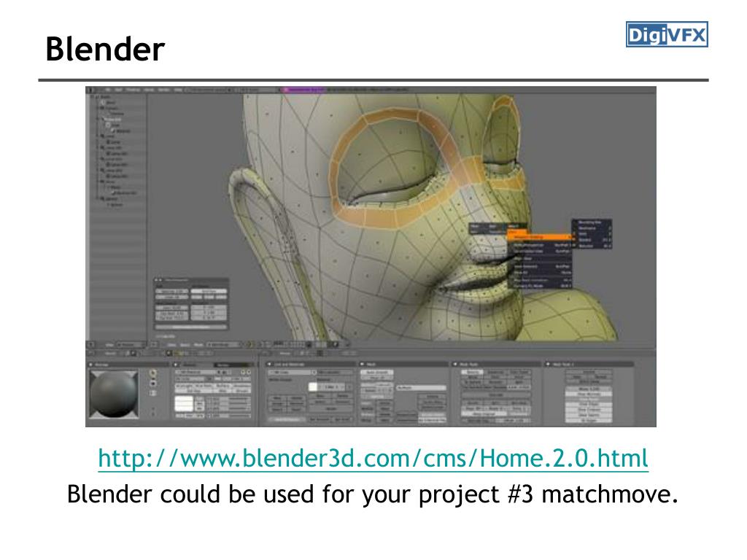This screenshot has height=560, width=747.
Task: Click the text "Blender could be used for your project #3 matchmove."
Action: 373,494
